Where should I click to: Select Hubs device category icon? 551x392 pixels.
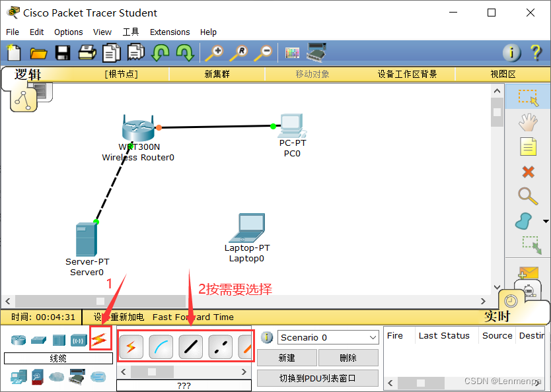coord(59,340)
